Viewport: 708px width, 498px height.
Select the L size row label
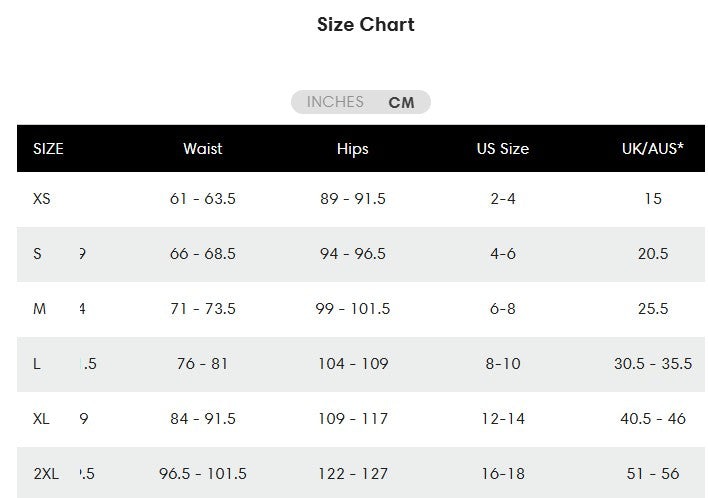37,364
